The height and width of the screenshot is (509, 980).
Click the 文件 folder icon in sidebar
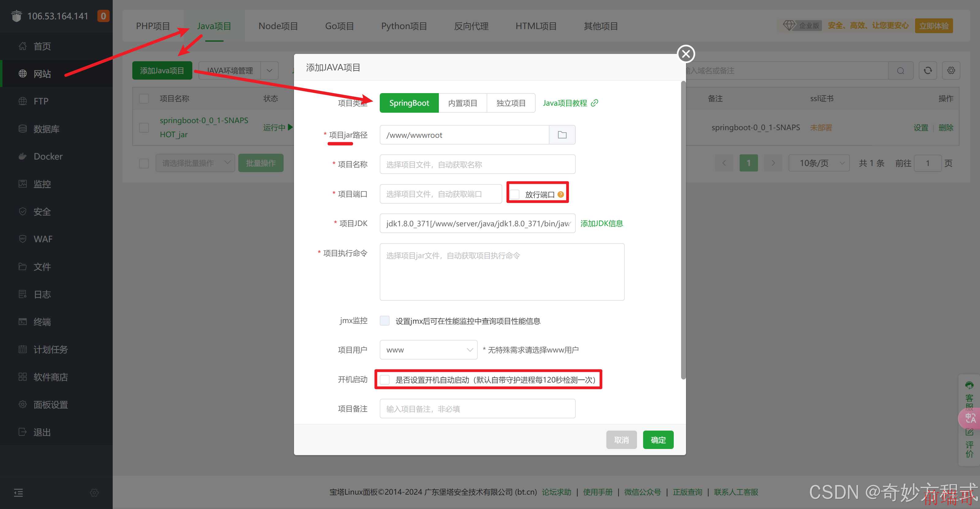pos(22,267)
